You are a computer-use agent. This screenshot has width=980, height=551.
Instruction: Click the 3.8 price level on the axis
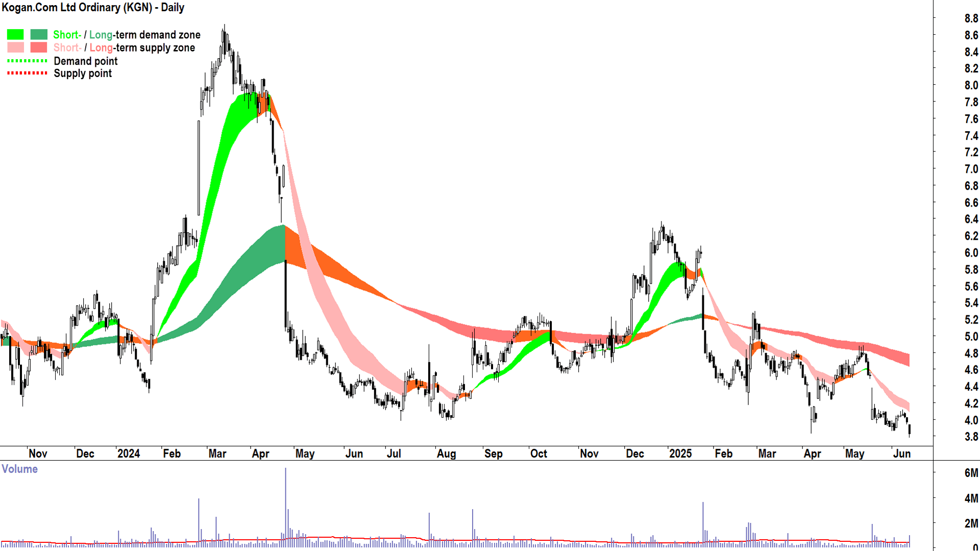(x=971, y=437)
